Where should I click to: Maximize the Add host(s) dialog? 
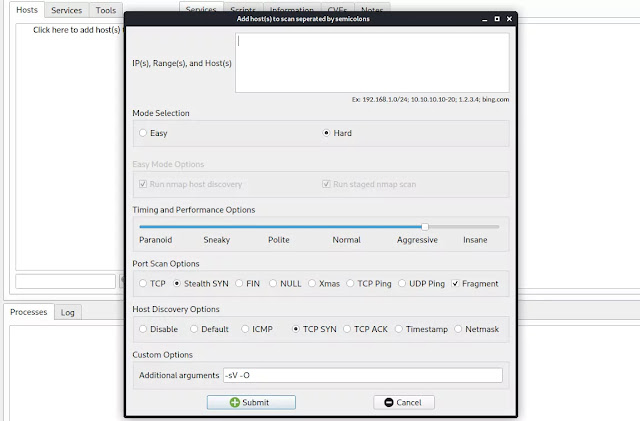coord(497,19)
